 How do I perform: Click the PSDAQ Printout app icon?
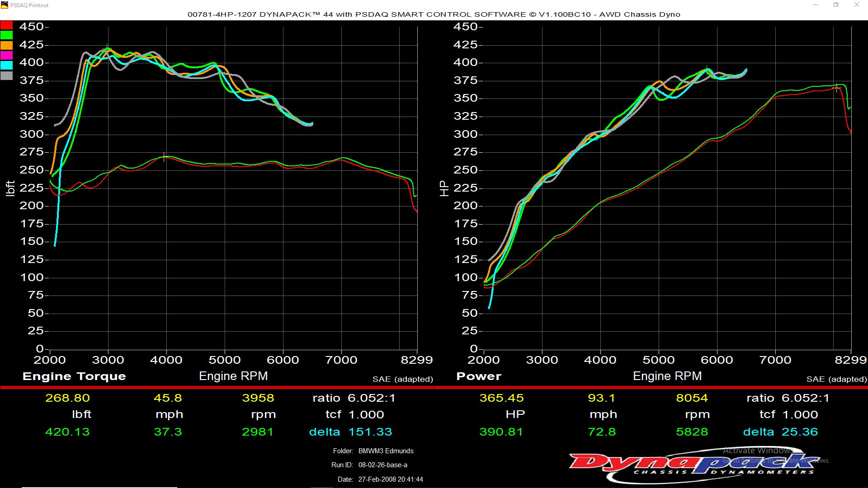(5, 5)
